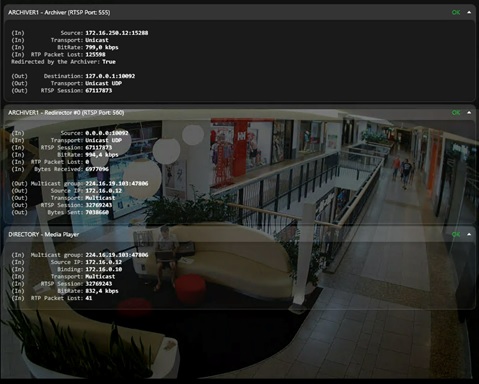Click the Destination value 127.0.0.1:10092
This screenshot has width=479, height=384.
pyautogui.click(x=110, y=76)
